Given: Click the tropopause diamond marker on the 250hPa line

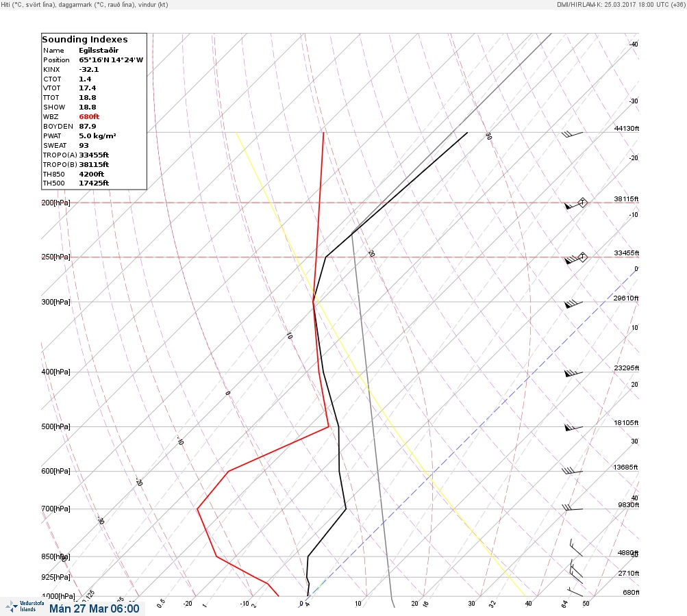Looking at the screenshot, I should click(x=582, y=257).
